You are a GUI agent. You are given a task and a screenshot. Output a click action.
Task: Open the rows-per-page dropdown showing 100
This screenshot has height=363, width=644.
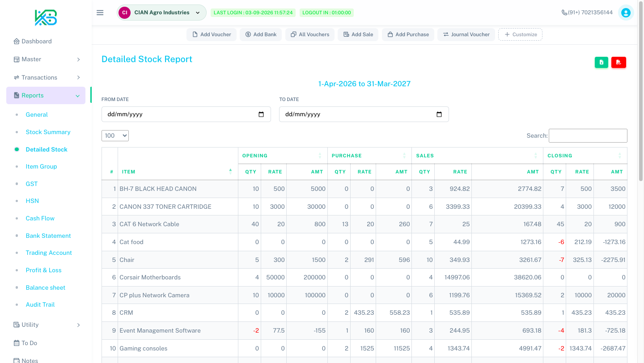[x=115, y=135]
